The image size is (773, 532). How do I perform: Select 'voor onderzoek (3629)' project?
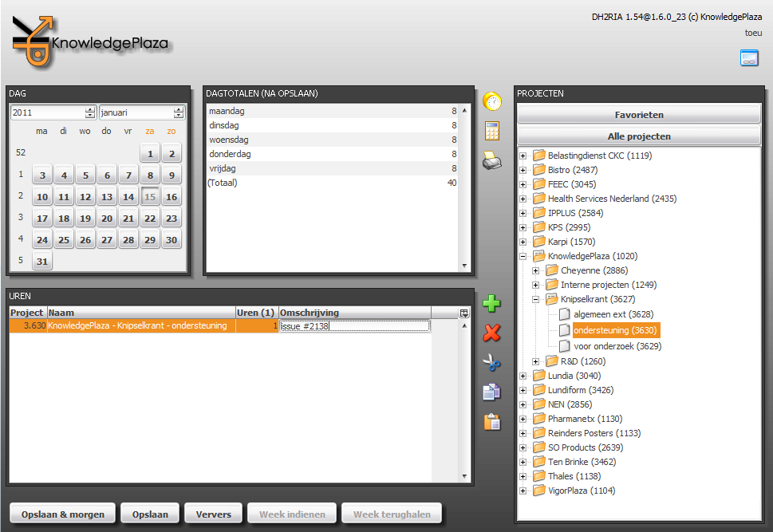point(617,346)
